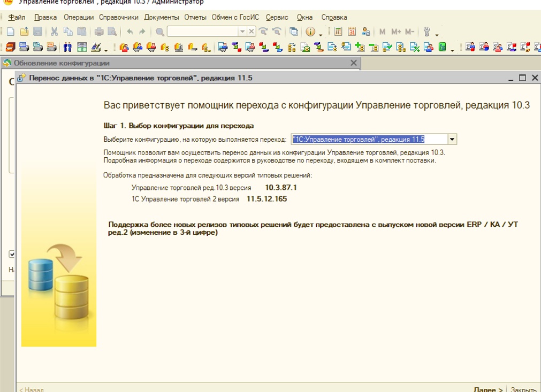This screenshot has width=541, height=392.
Task: Open the Правка menu
Action: [x=45, y=17]
